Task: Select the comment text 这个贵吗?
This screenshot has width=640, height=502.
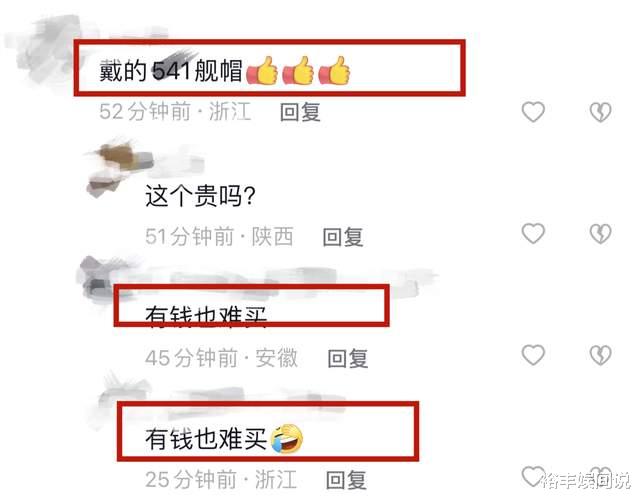Action: (200, 195)
